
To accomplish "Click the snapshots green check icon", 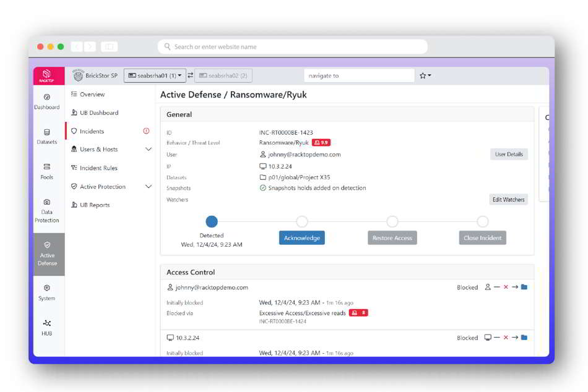I will click(263, 188).
